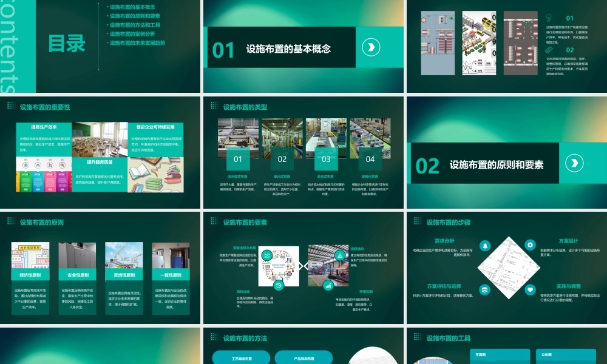Select the 01 badge under the first factory photo
607x364 pixels.
238,159
